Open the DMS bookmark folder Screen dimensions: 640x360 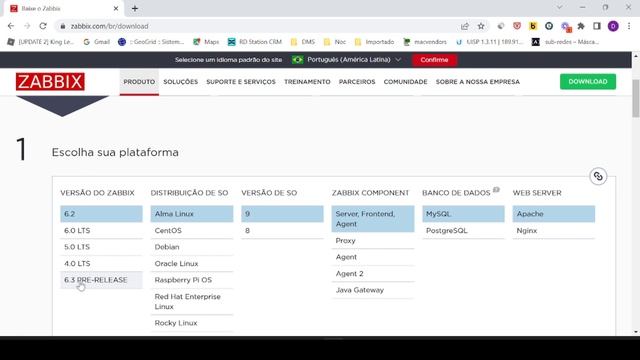click(x=303, y=42)
